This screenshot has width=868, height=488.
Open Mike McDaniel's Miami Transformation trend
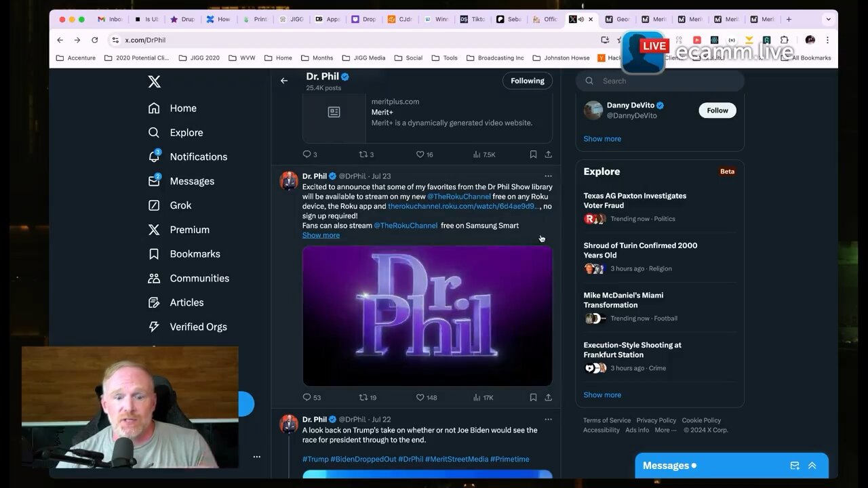pos(623,300)
